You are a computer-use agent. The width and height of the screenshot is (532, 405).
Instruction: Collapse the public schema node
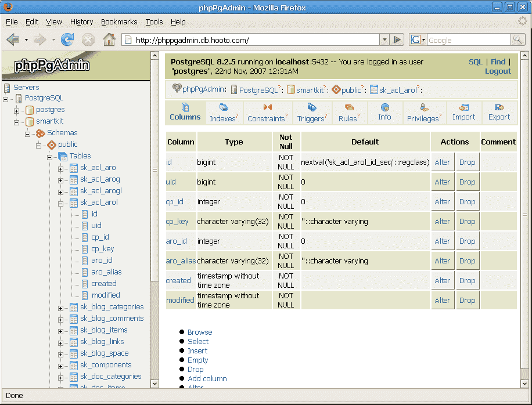tap(39, 146)
